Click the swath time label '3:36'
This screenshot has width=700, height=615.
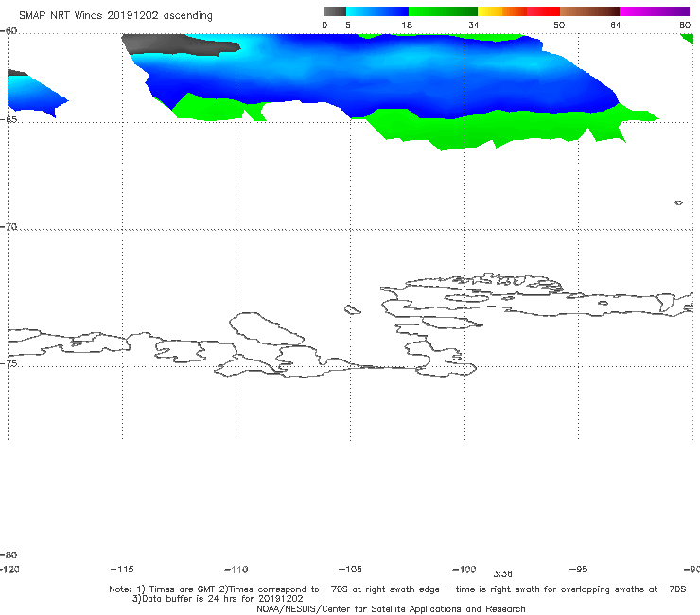point(502,574)
